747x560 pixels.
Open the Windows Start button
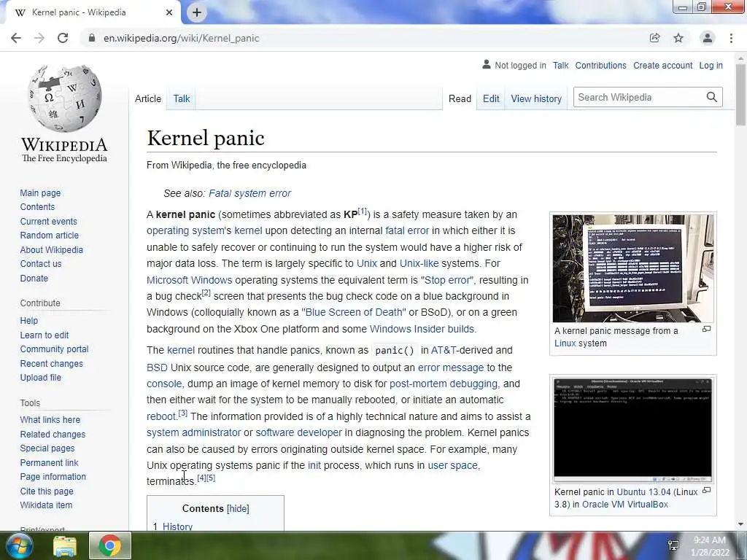(20, 545)
